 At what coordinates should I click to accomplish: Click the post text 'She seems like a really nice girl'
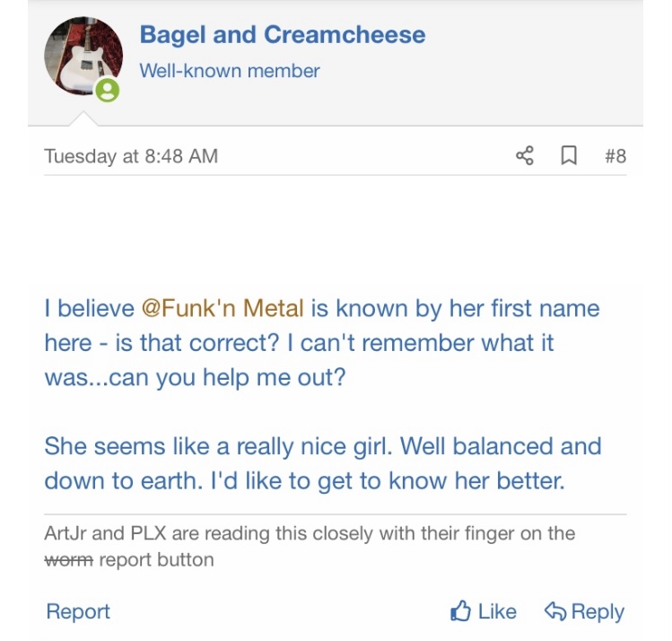[218, 446]
